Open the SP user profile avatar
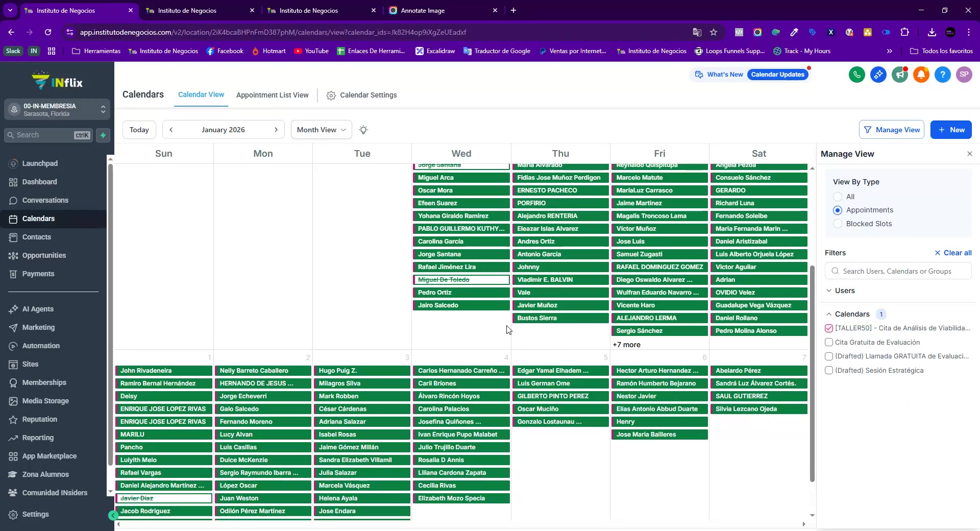The image size is (980, 531). pyautogui.click(x=964, y=75)
